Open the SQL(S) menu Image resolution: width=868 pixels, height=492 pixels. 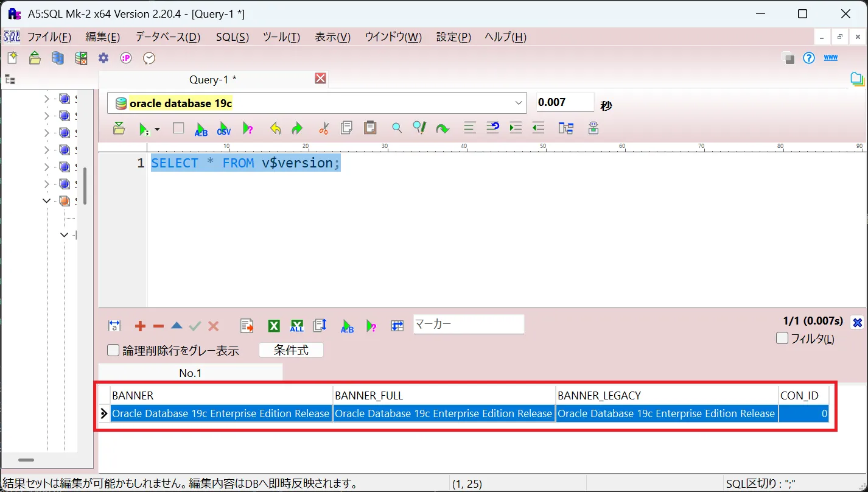[x=233, y=37]
